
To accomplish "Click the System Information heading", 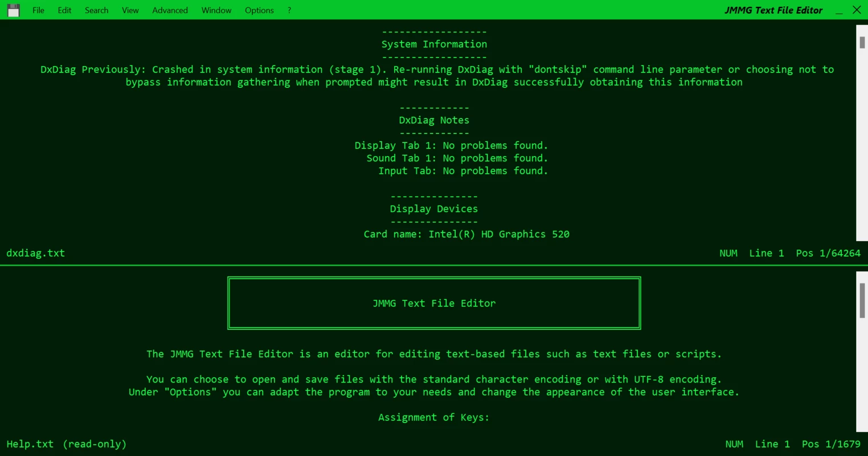I will pos(434,44).
